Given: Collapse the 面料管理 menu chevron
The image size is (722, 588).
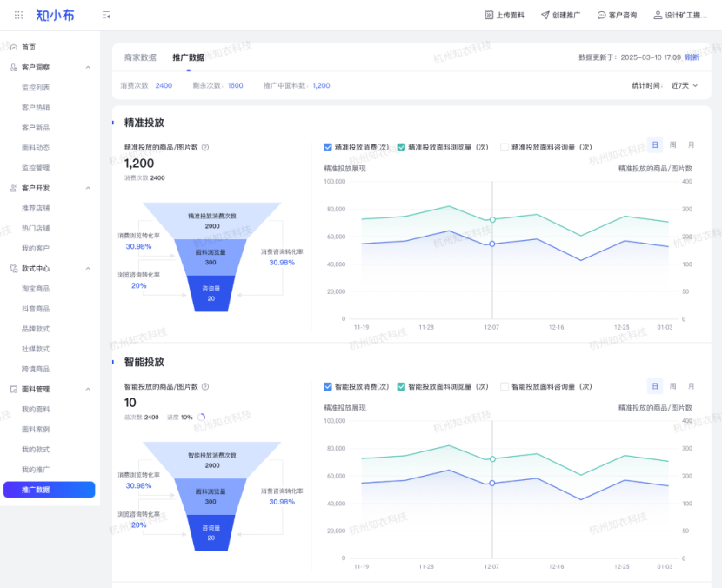Looking at the screenshot, I should [x=88, y=390].
